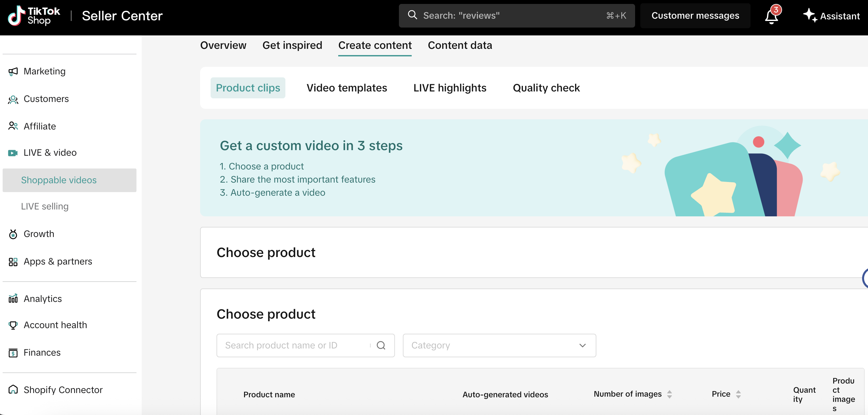
Task: Open Customer messages
Action: coord(695,15)
